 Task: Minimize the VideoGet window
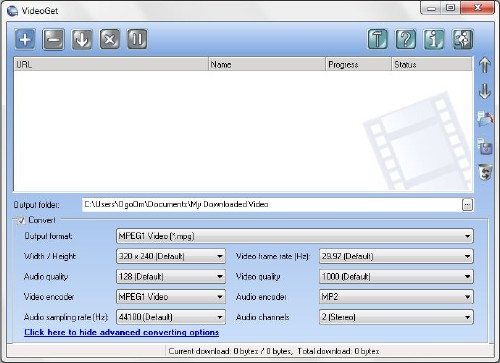click(431, 8)
